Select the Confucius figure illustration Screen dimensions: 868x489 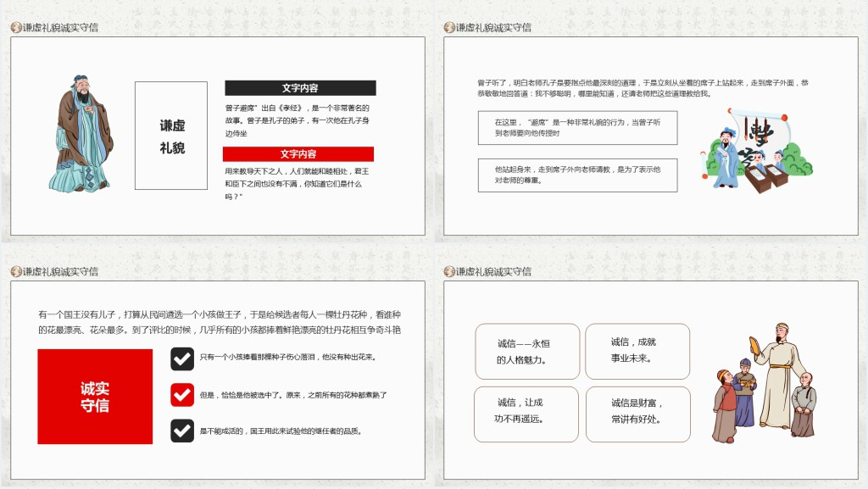(x=80, y=134)
